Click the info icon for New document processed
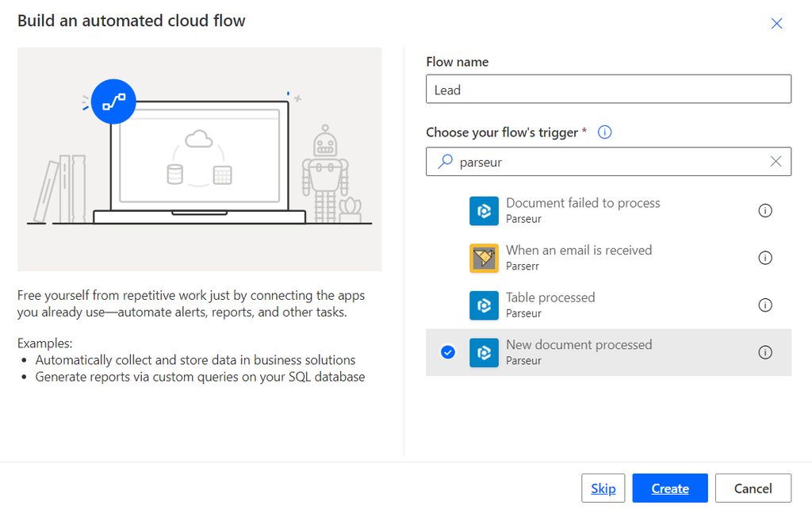 765,352
